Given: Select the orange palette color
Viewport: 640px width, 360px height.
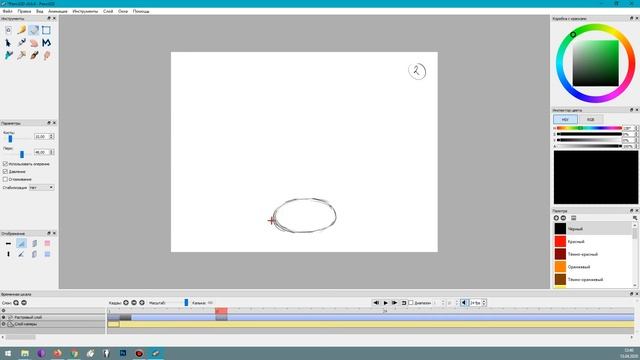Looking at the screenshot, I should click(593, 267).
